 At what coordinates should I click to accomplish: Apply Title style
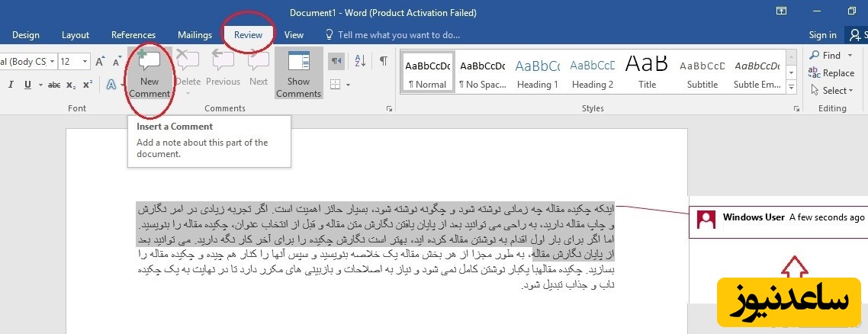pyautogui.click(x=647, y=72)
